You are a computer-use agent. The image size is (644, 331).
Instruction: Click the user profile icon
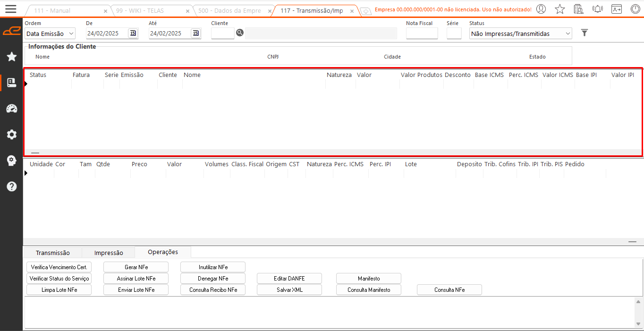[x=541, y=9]
